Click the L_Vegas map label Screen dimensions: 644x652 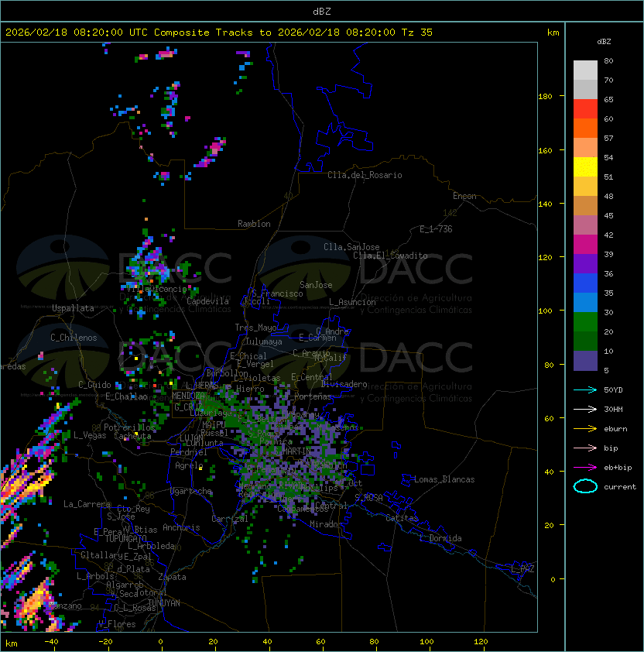(x=90, y=435)
